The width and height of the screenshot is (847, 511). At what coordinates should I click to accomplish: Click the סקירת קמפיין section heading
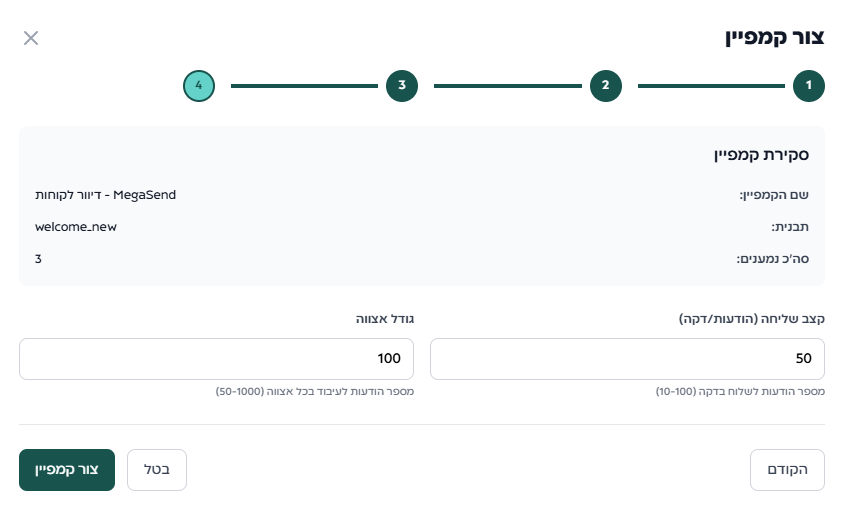pyautogui.click(x=761, y=155)
